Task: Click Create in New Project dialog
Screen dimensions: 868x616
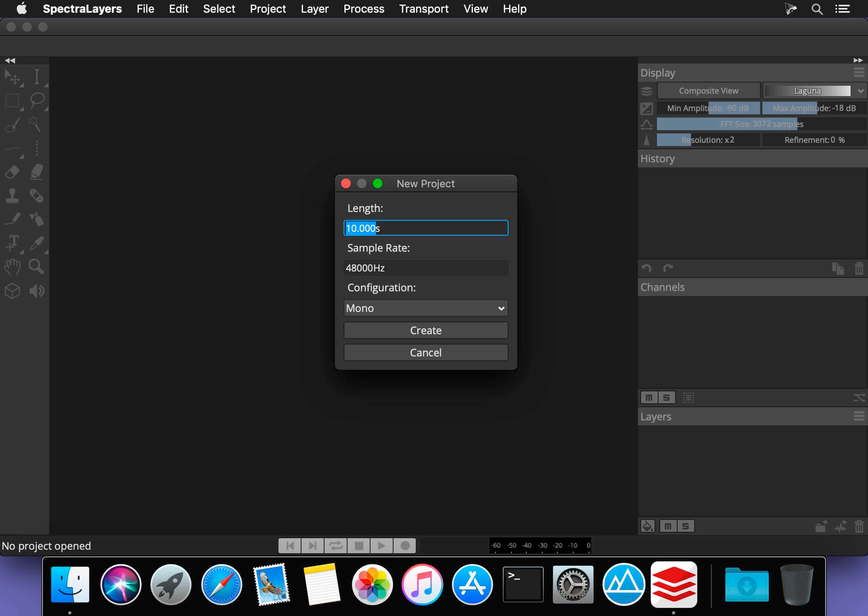Action: 426,330
